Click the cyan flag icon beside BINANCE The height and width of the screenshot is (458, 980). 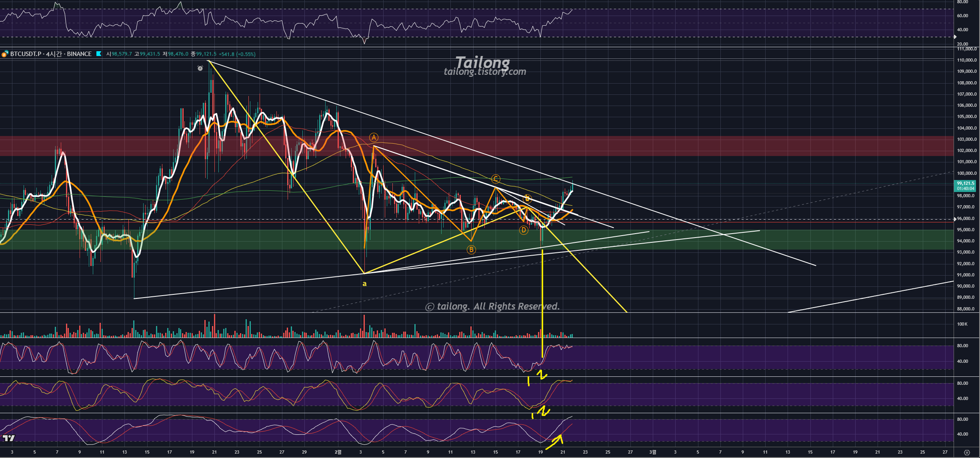point(99,54)
